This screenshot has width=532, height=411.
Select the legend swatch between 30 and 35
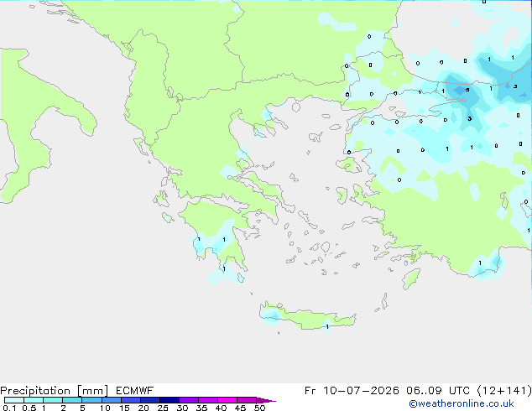point(189,400)
